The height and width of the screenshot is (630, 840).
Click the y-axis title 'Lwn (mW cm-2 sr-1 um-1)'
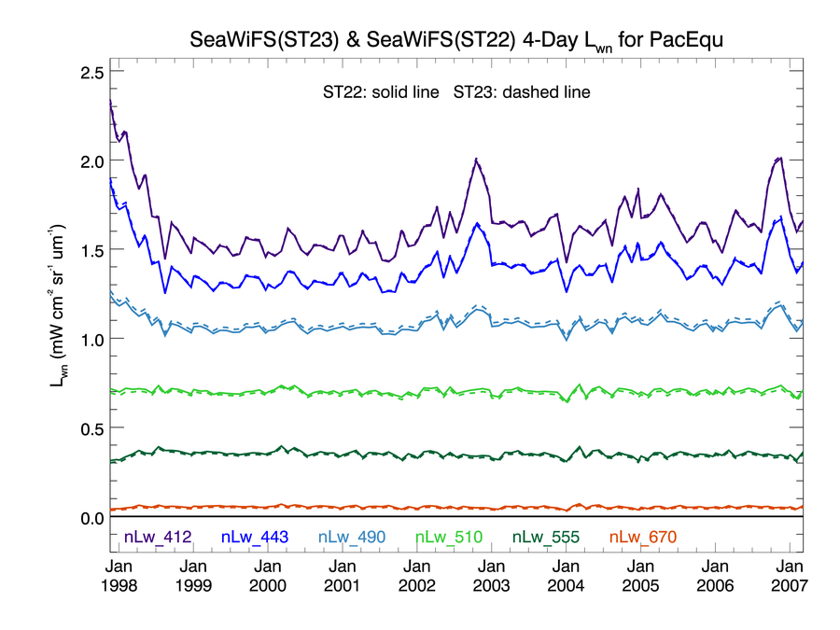pos(57,306)
